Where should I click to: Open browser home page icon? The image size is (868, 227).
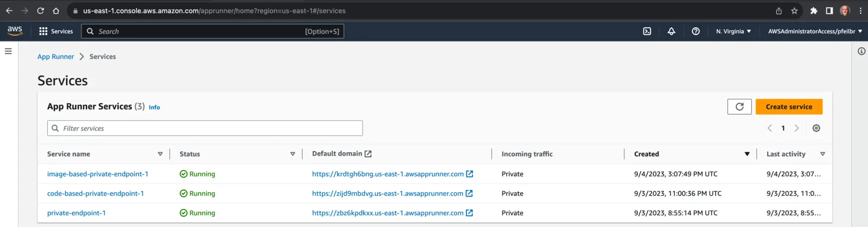pos(56,11)
